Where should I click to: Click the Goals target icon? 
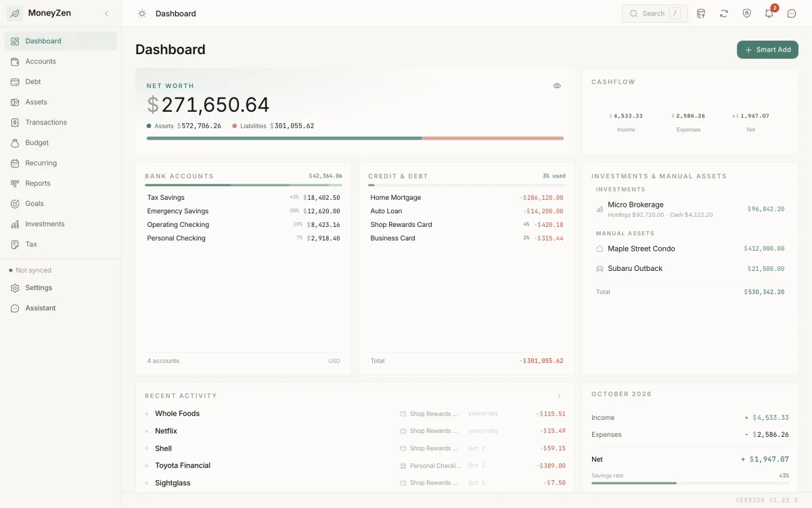[15, 204]
